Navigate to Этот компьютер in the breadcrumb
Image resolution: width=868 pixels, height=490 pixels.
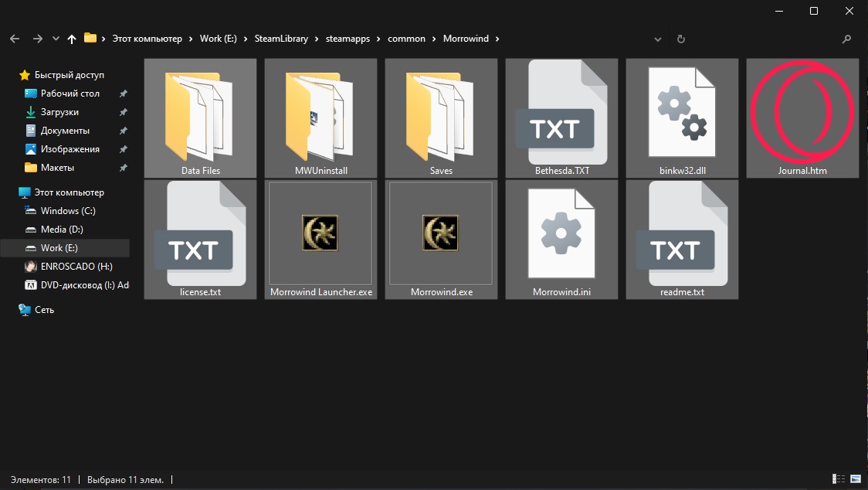pos(147,39)
